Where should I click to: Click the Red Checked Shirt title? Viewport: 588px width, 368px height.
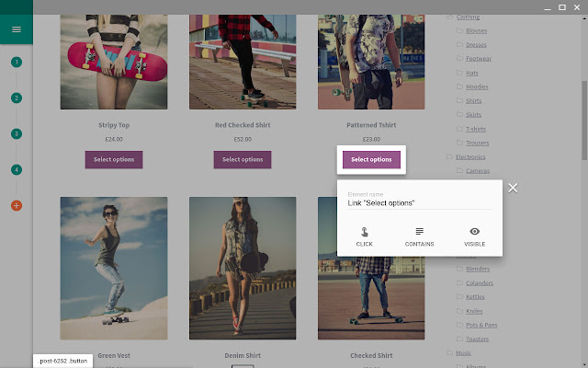(243, 125)
